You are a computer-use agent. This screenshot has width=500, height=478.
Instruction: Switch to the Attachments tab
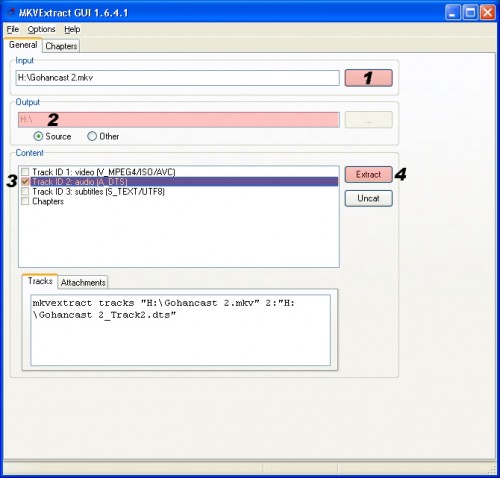pos(83,283)
